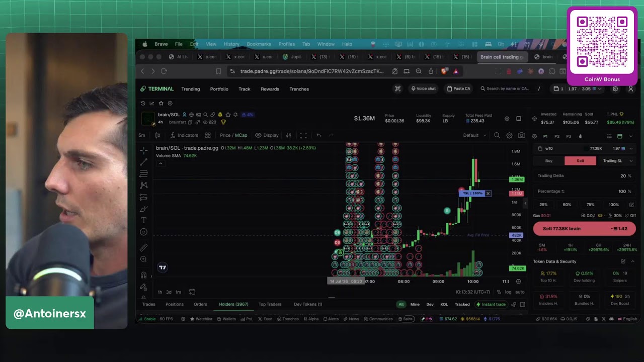Screen dimensions: 644x362
Task: Open the Dev Tokens (1) tab
Action: pos(308,304)
